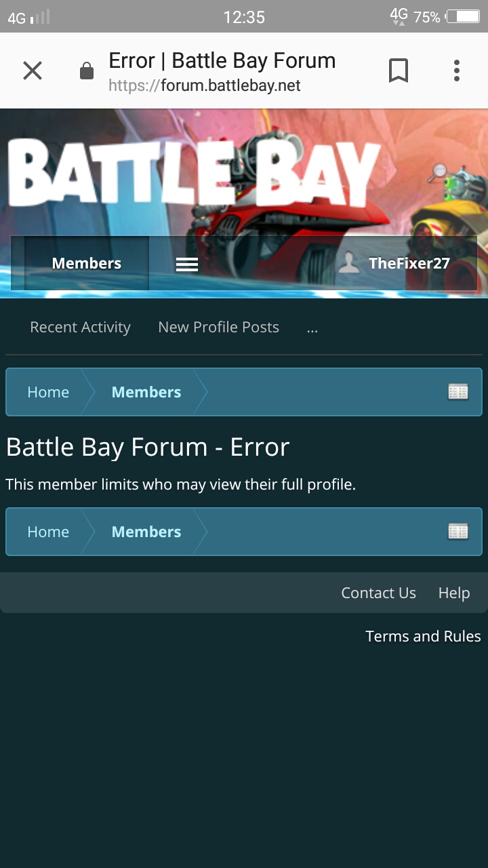This screenshot has height=868, width=488.
Task: Tap the secure lock icon beside URL
Action: [87, 71]
